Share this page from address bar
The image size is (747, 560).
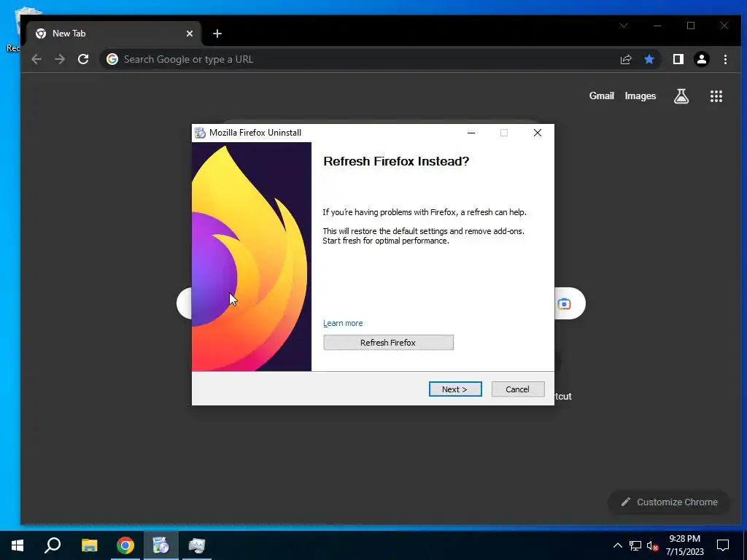click(625, 59)
